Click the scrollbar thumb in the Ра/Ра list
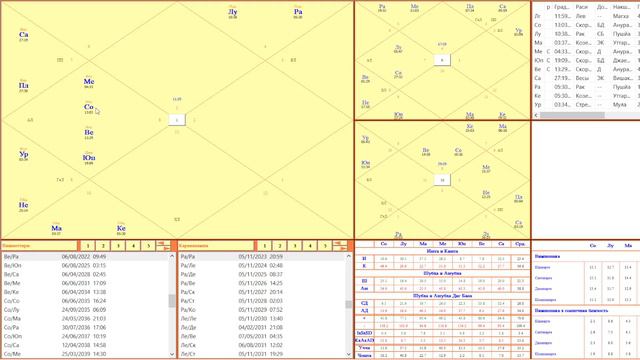The height and width of the screenshot is (360, 640). point(349,304)
